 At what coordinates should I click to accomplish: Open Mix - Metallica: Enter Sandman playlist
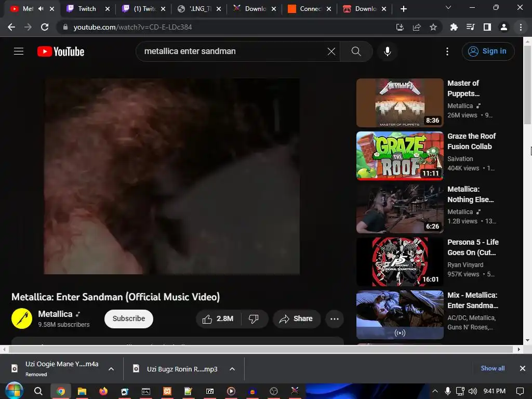(400, 314)
